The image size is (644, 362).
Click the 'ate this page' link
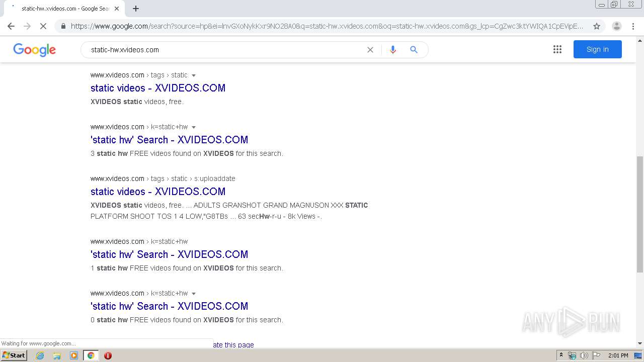(x=233, y=345)
